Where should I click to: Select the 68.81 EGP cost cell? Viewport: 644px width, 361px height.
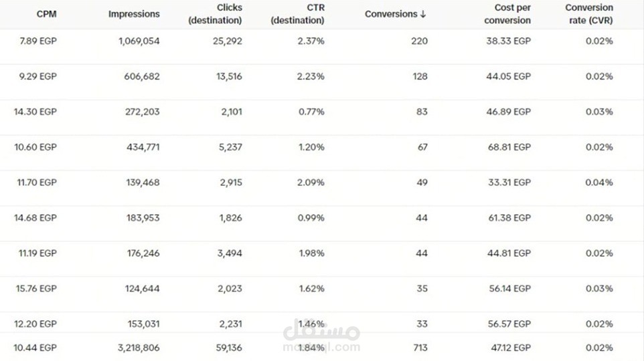(508, 147)
